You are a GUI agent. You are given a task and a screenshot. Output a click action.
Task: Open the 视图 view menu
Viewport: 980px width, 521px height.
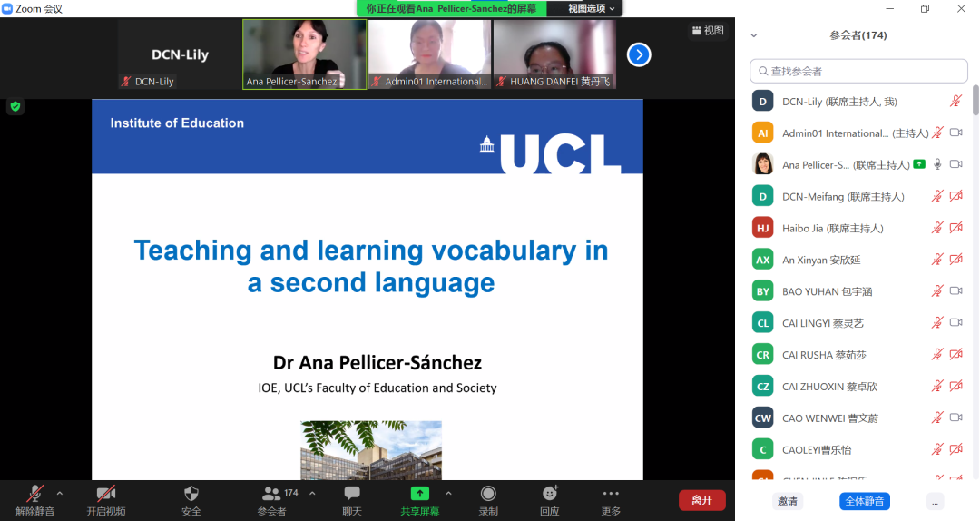708,30
